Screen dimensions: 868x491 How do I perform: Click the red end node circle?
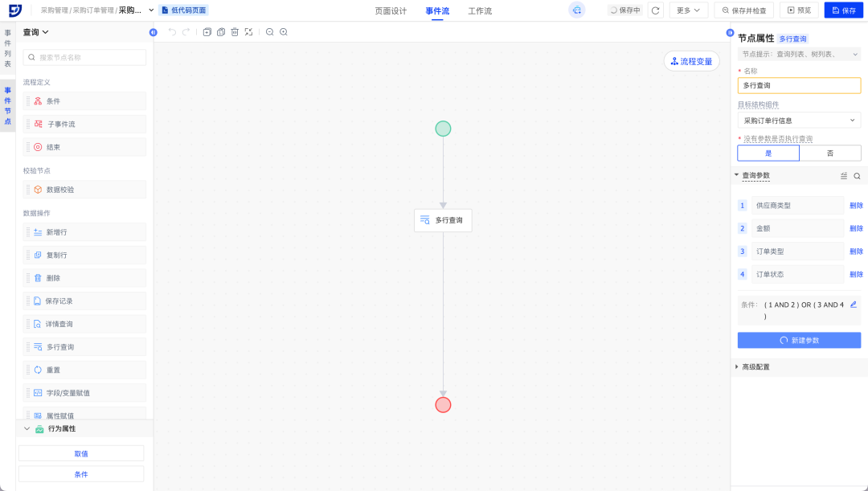pos(443,405)
